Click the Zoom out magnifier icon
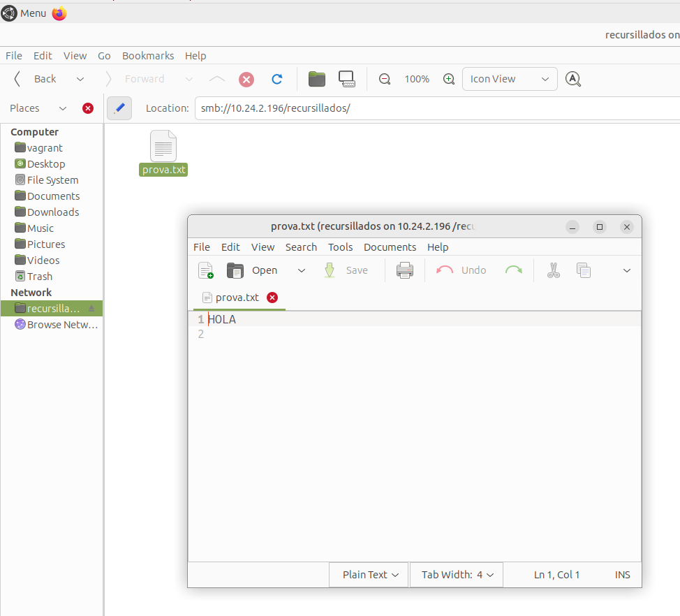 [385, 79]
